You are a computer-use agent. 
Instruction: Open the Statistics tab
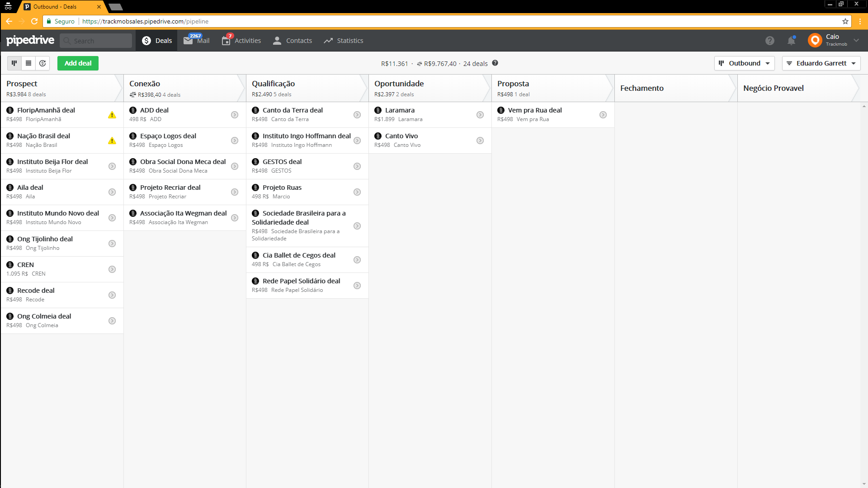pos(344,41)
